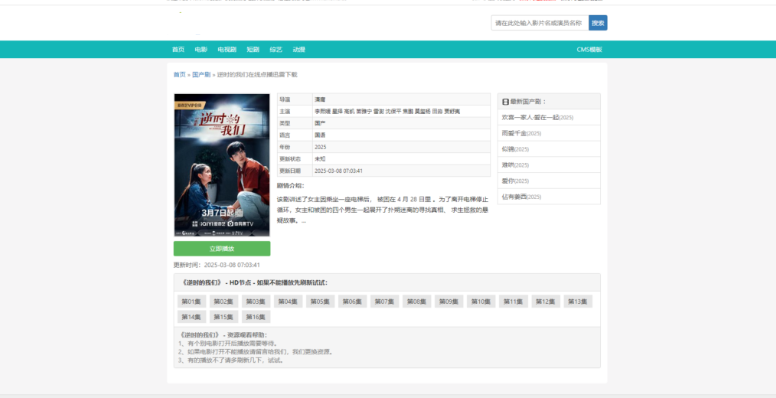
Task: Open the sixth drama in 最新国产剧 list
Action: pos(522,197)
